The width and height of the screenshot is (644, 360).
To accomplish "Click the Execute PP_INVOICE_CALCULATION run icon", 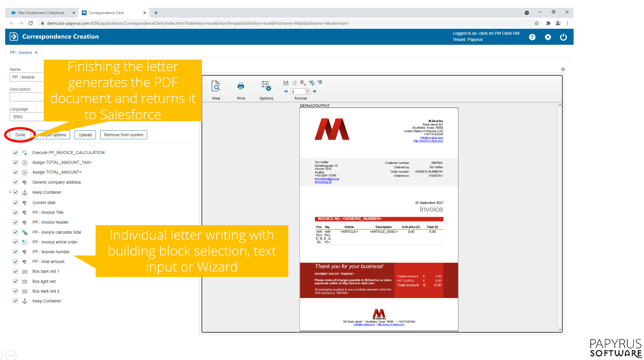I will click(x=25, y=153).
